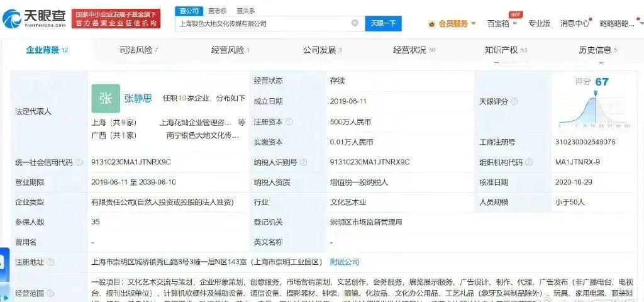
Task: Open the 附近公司 link
Action: pyautogui.click(x=344, y=262)
